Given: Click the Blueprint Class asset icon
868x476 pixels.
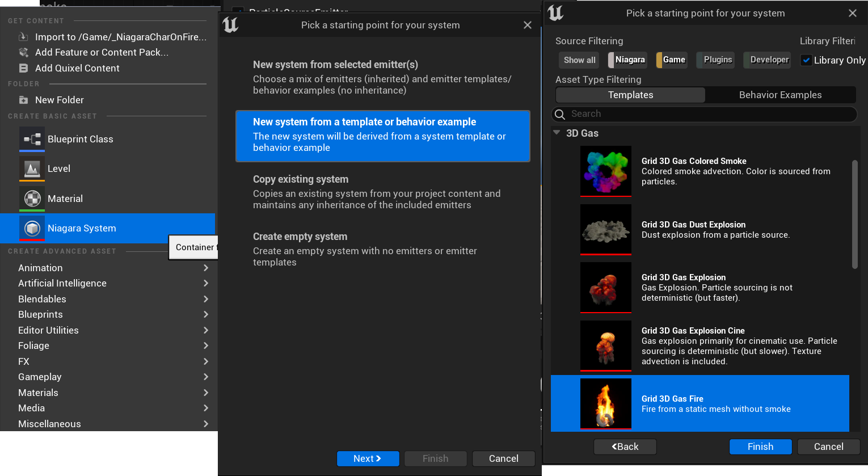Looking at the screenshot, I should (32, 139).
